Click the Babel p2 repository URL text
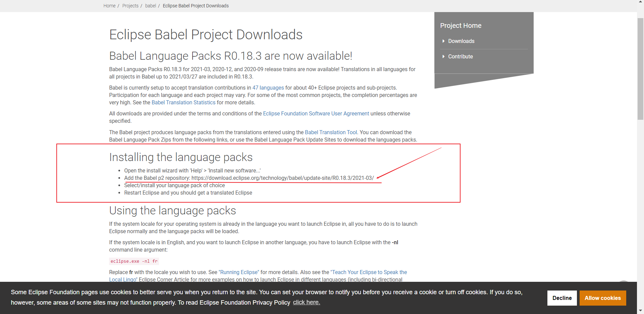 click(x=282, y=178)
